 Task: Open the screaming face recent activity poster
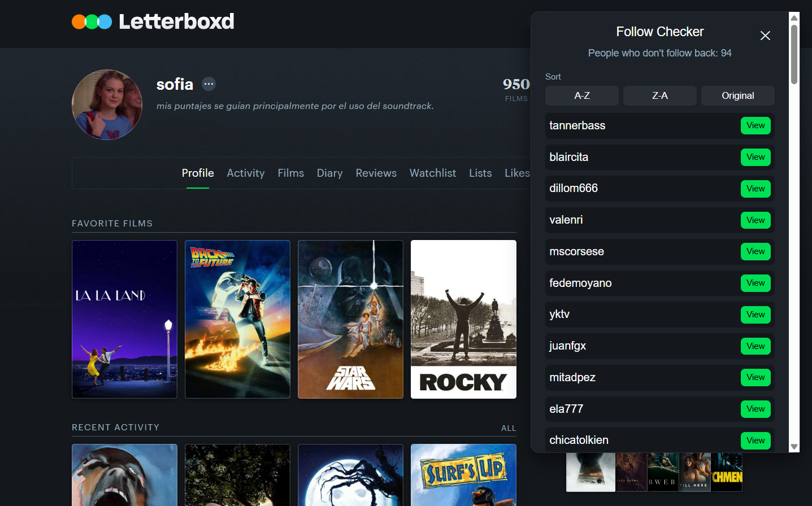pos(124,475)
